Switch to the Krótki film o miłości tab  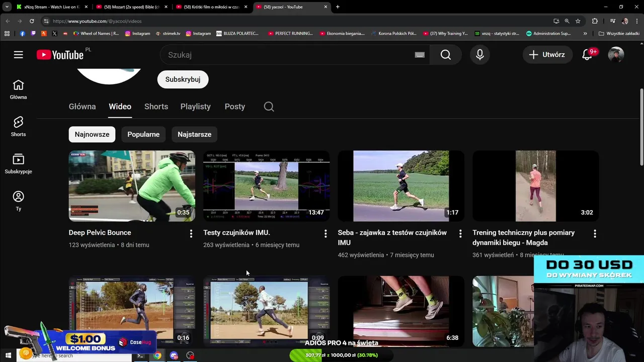211,7
